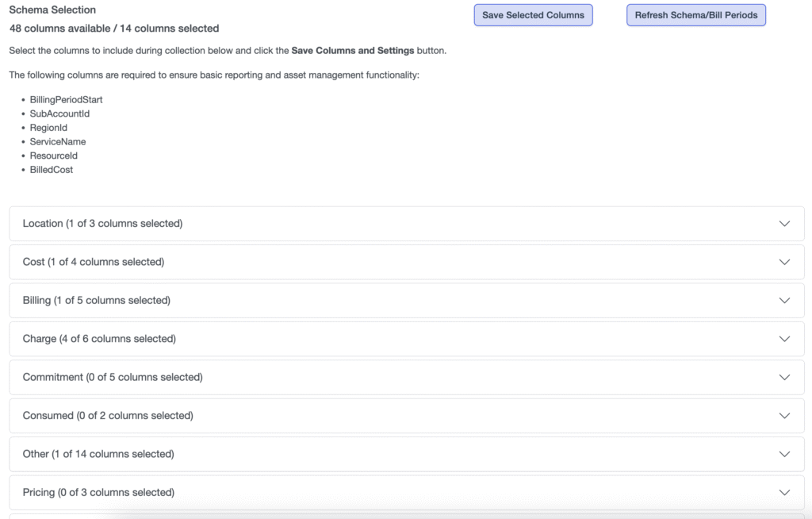Show the Consumed (0 of 2 columns selected) section
812x519 pixels.
coord(108,416)
